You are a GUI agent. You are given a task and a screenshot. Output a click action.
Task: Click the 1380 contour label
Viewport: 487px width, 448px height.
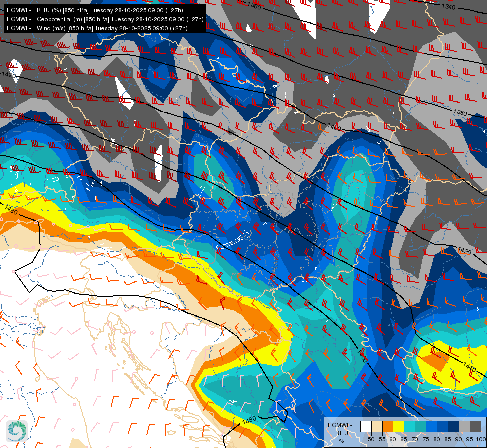pyautogui.click(x=460, y=112)
